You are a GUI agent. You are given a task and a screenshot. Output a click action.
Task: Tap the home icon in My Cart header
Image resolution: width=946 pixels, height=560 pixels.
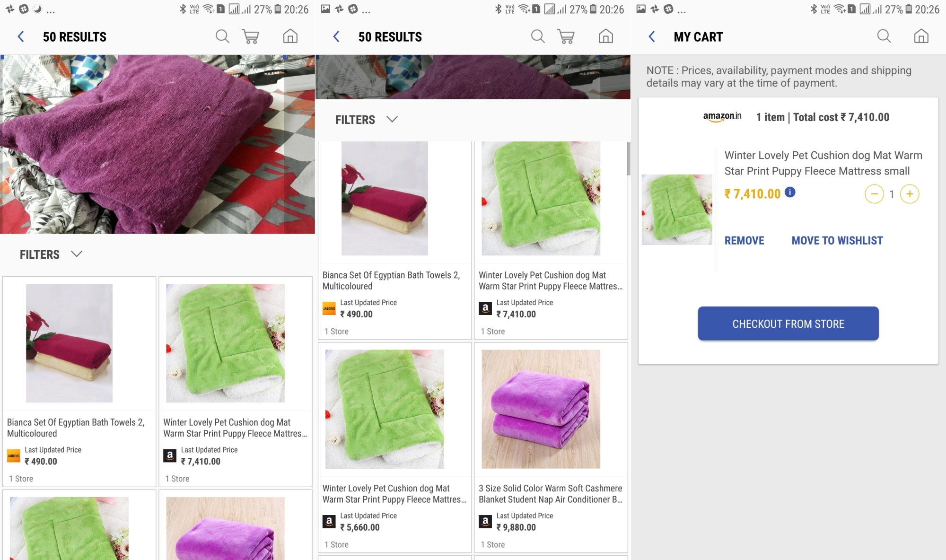[x=921, y=36]
